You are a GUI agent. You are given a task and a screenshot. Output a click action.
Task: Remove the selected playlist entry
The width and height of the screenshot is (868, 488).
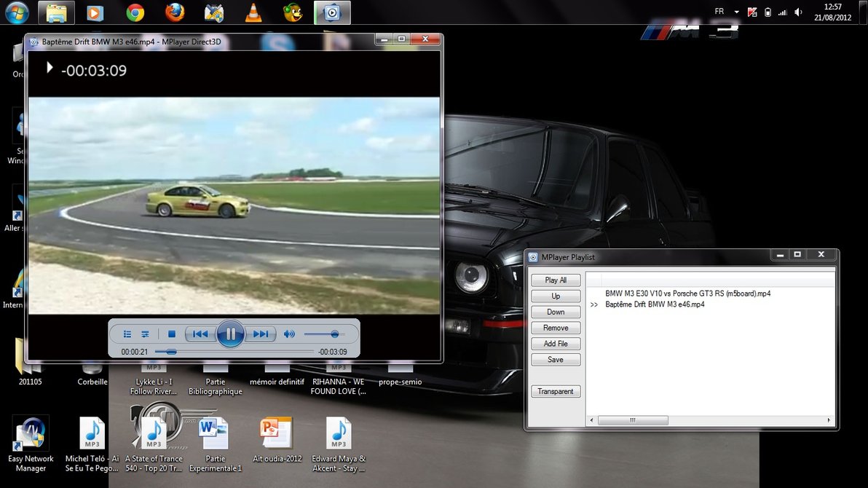pyautogui.click(x=556, y=328)
